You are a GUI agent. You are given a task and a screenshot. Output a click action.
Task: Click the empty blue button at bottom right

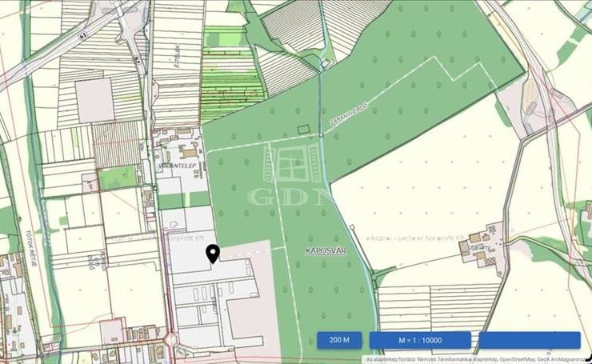[x=529, y=340]
